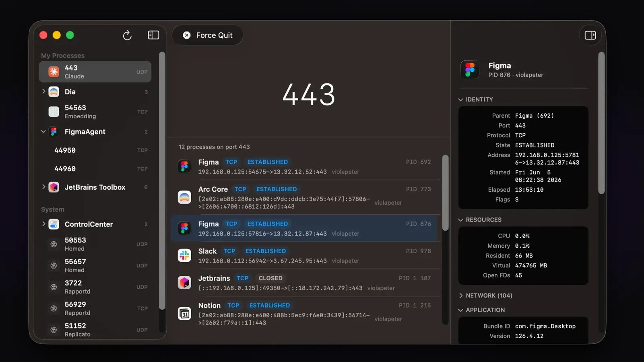Image resolution: width=644 pixels, height=362 pixels.
Task: Click the Figma icon in inspector header
Action: (x=470, y=70)
